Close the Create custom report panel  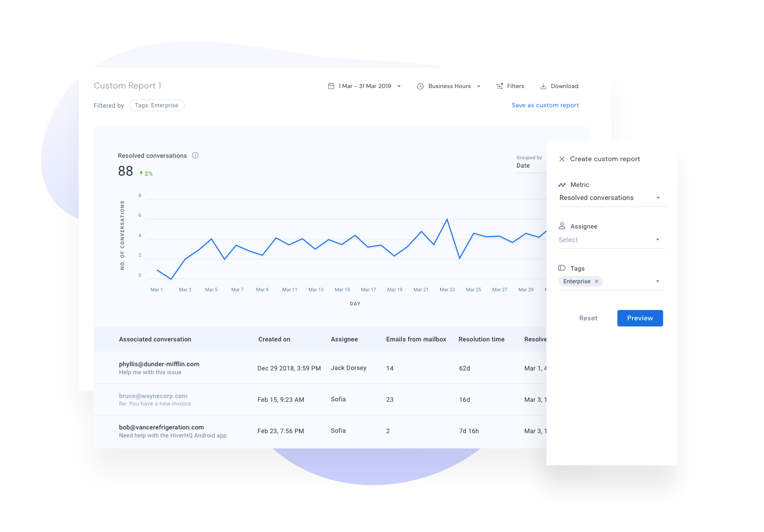pos(562,159)
